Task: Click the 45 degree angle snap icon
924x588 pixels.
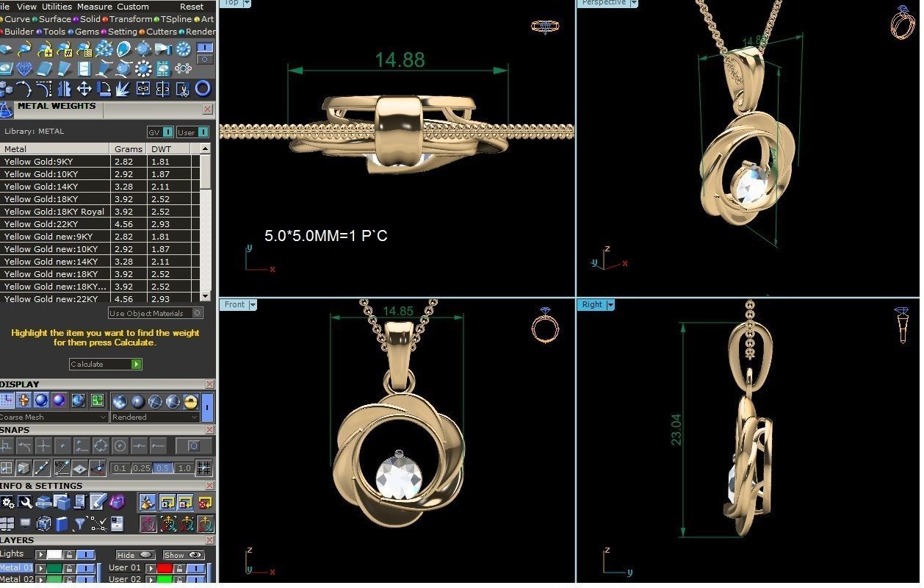Action: 62,468
